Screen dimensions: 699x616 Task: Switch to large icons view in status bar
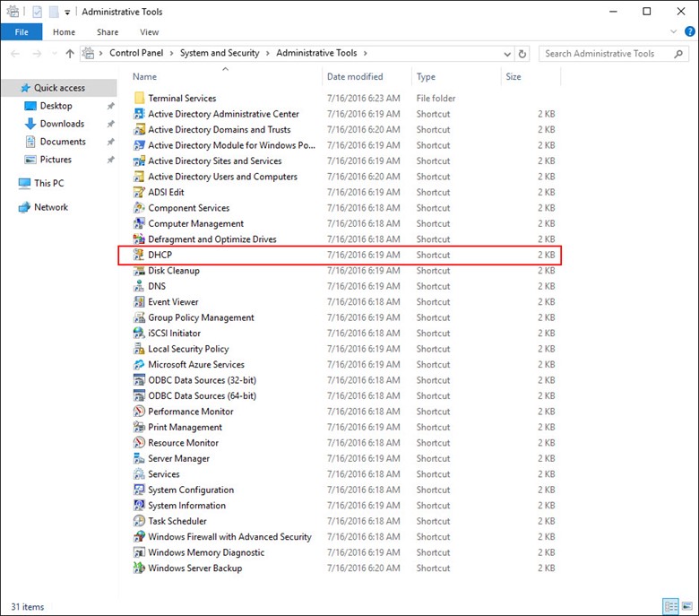click(x=687, y=606)
